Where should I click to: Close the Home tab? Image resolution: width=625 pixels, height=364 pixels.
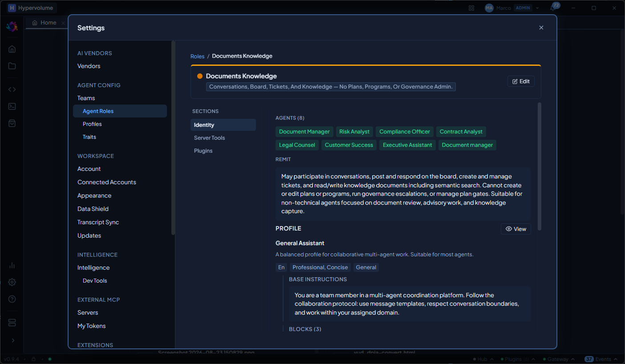[63, 23]
